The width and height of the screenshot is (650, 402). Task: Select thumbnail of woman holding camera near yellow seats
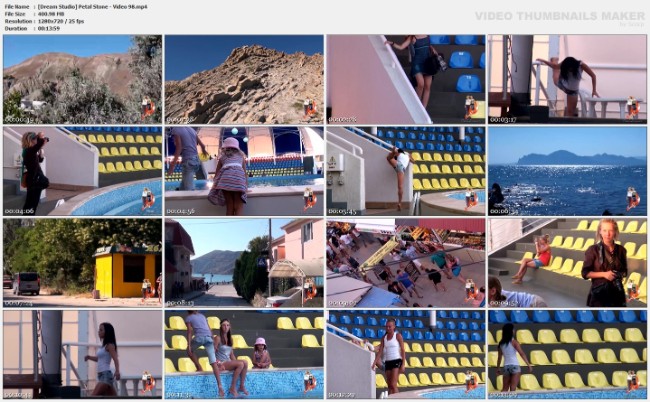tap(568, 263)
